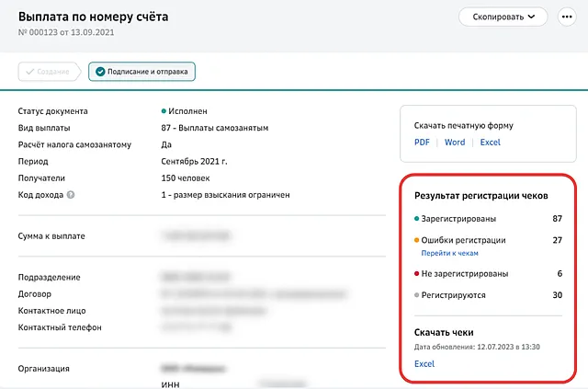Download the print form as PDF
Screen dimensions: 588x389
coord(422,143)
